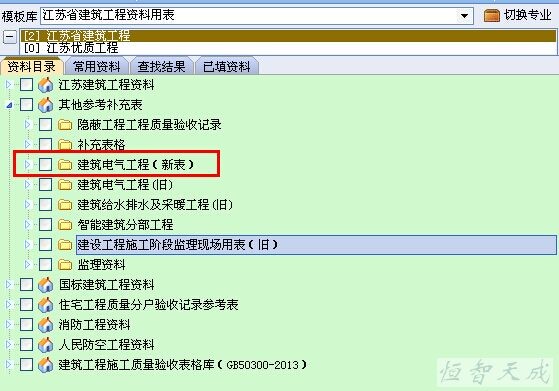Click house icon beside 消防工程资料

click(46, 325)
